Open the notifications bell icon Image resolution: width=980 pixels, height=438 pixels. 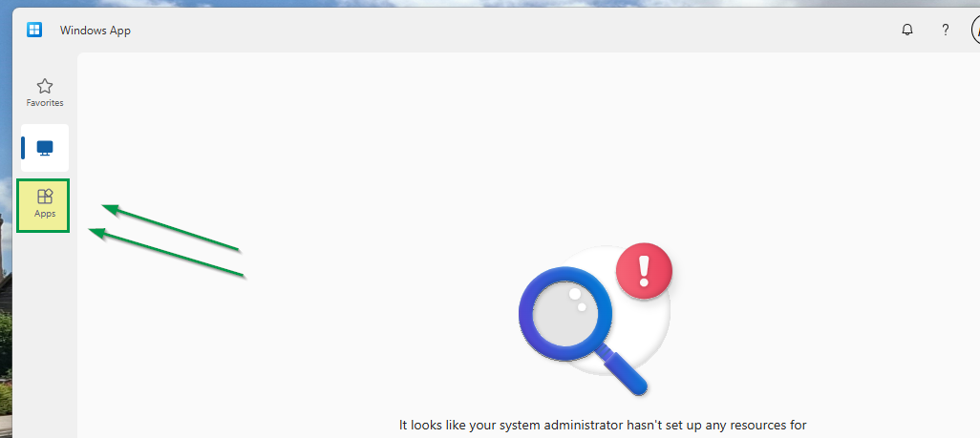(906, 30)
